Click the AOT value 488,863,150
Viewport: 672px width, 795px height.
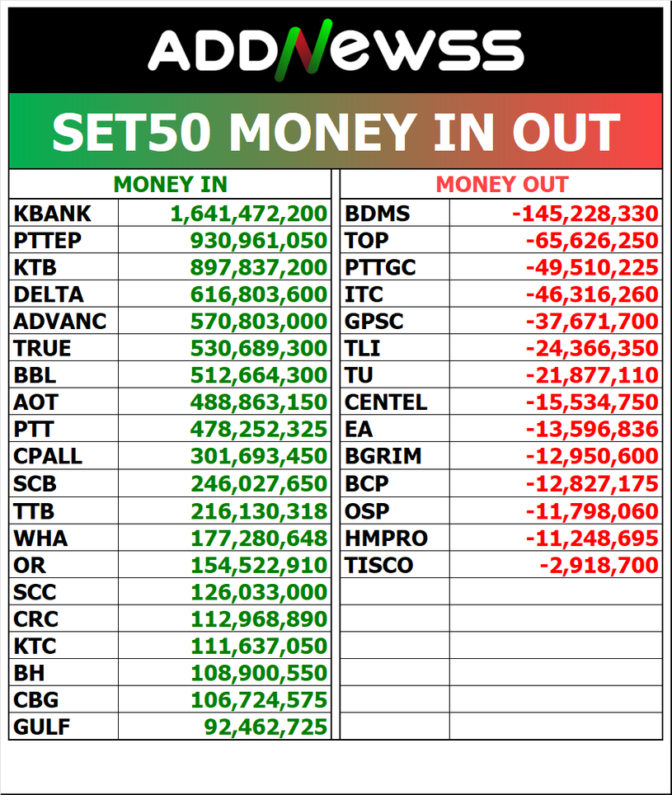click(259, 402)
